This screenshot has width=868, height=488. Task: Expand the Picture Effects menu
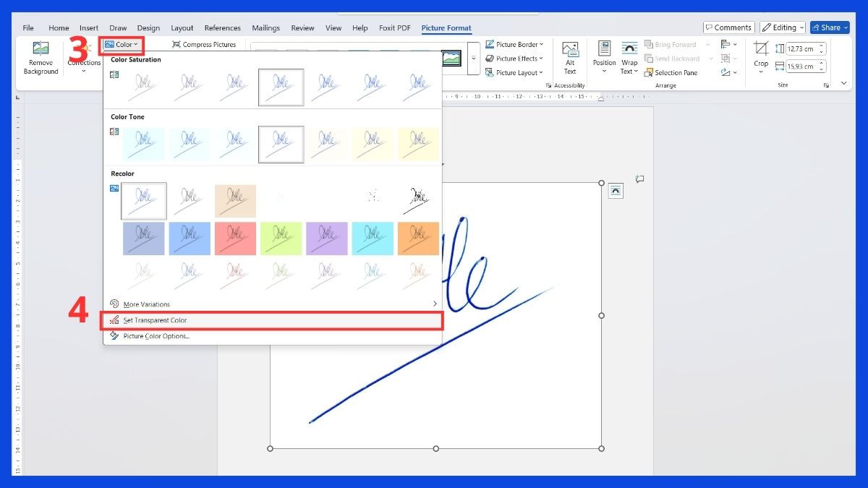(x=515, y=59)
